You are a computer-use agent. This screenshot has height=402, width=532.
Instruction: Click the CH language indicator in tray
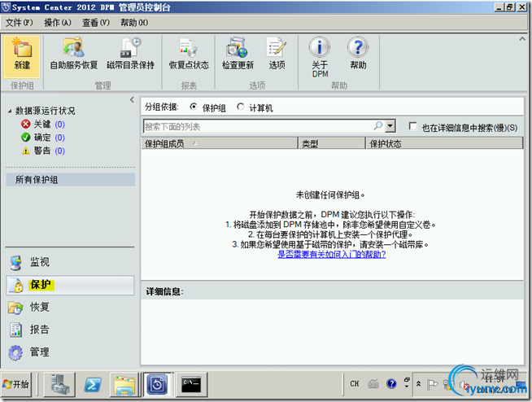tap(355, 384)
